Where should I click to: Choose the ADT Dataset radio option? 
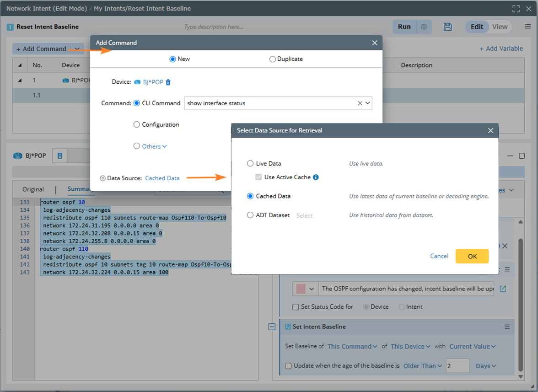(x=250, y=215)
